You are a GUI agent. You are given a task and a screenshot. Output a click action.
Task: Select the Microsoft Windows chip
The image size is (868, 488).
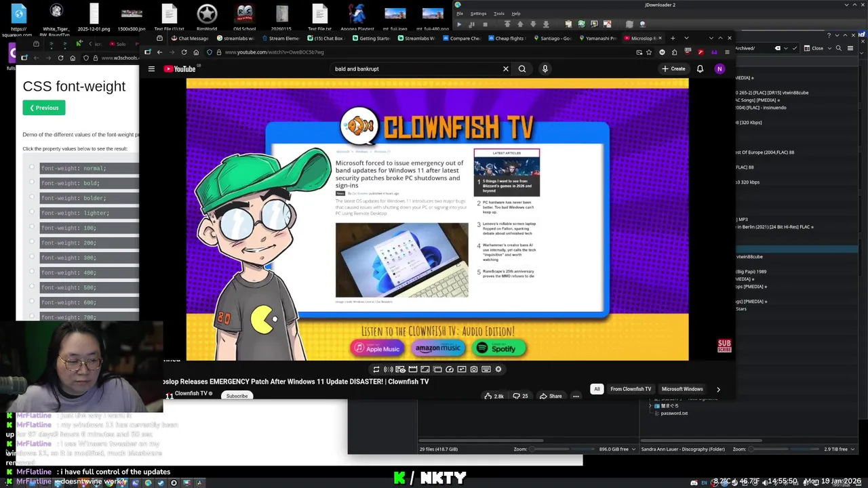point(682,389)
